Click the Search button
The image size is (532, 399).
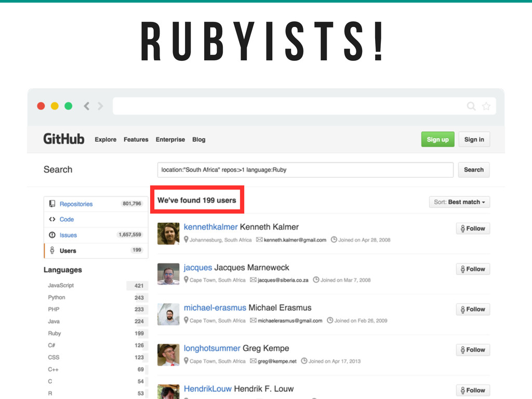pos(474,170)
